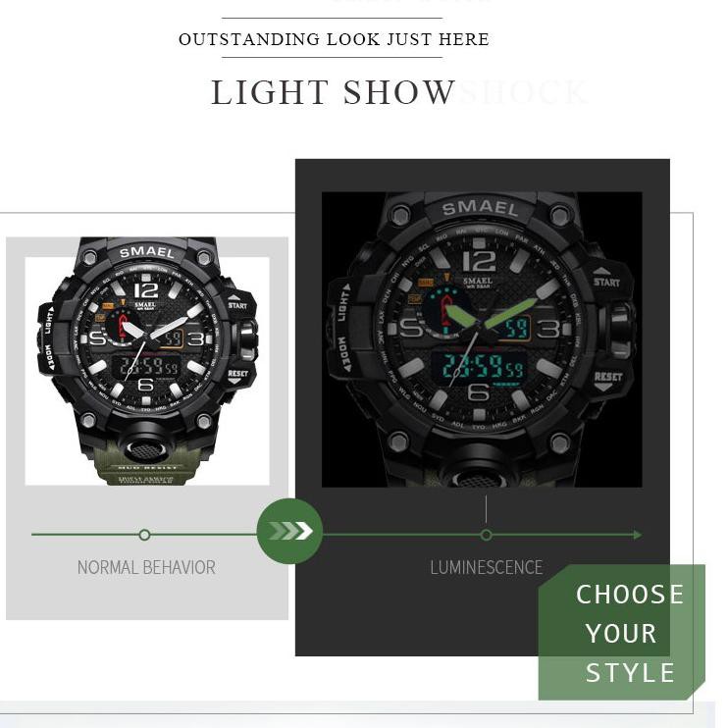The height and width of the screenshot is (728, 728).
Task: Open the glowing dark watch image
Action: pos(482,339)
